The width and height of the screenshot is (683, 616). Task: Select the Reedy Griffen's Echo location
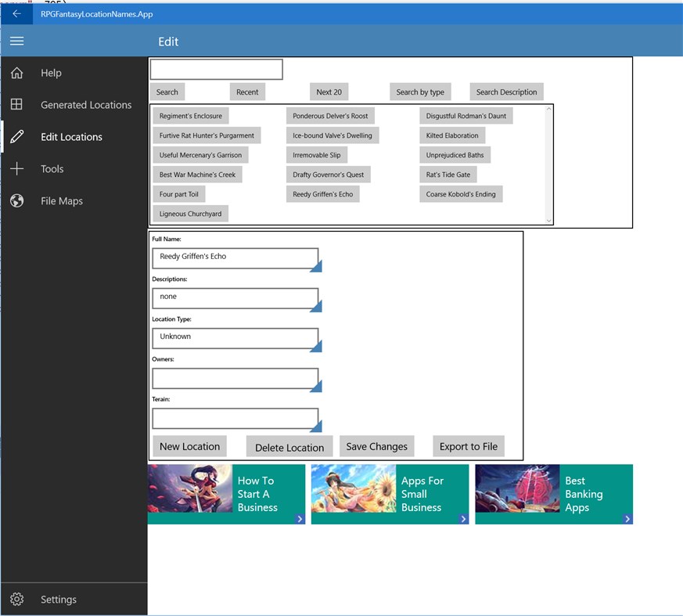(x=323, y=193)
